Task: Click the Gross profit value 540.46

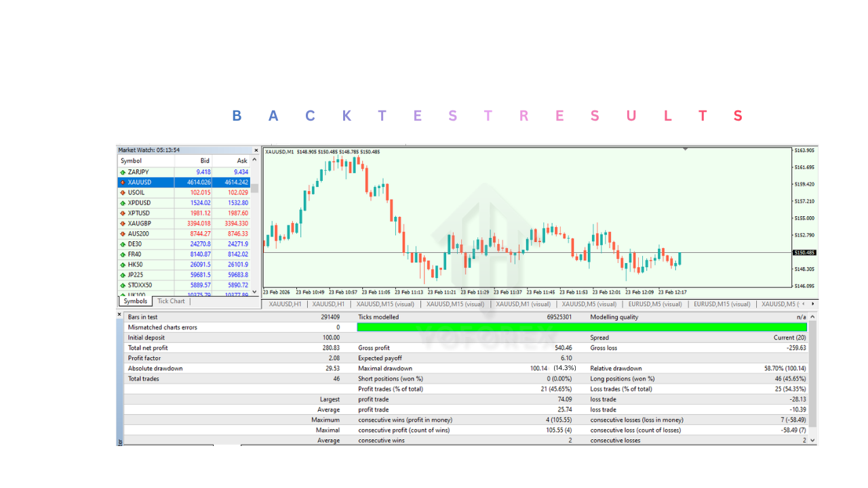Action: coord(564,348)
